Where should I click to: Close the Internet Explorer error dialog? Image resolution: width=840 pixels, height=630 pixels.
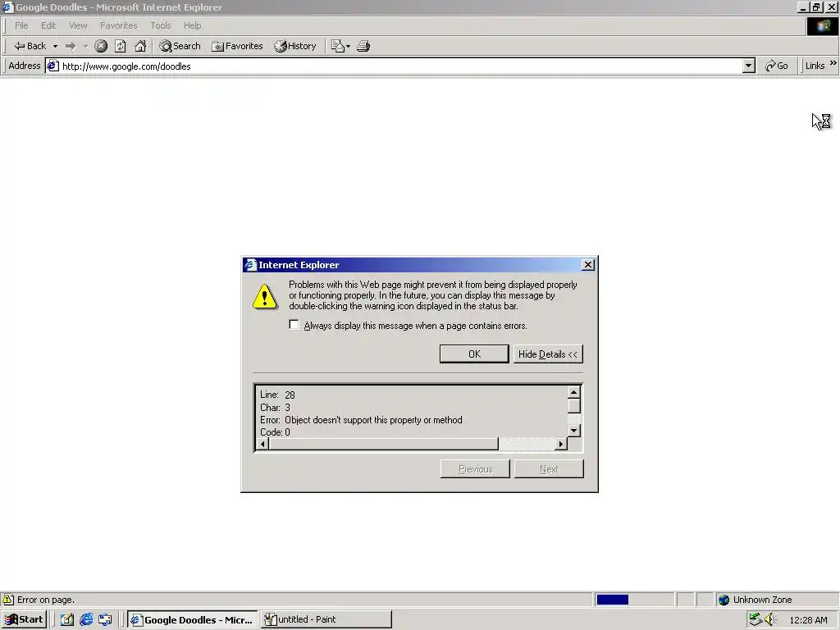pos(587,265)
